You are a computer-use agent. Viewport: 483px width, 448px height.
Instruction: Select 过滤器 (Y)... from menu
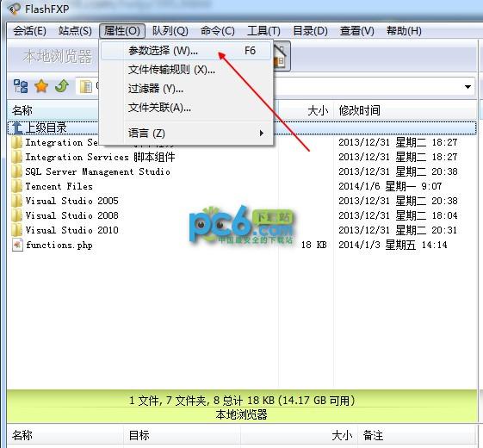coord(186,89)
